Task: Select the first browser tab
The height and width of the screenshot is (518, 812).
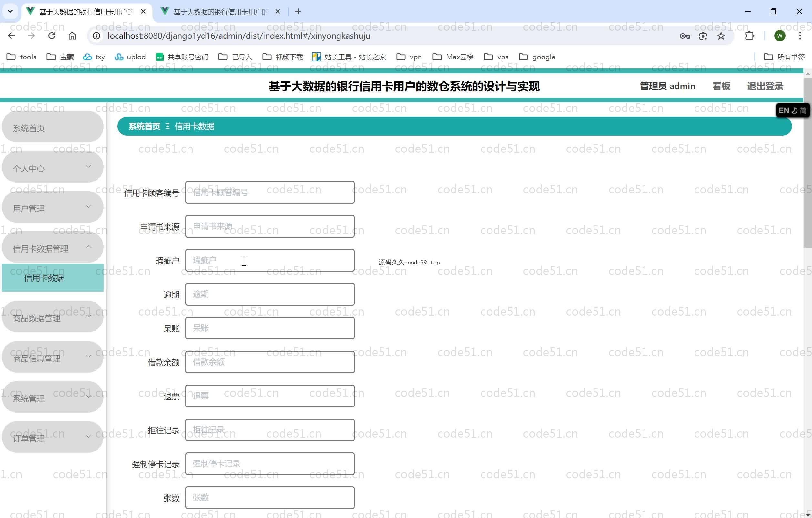Action: coord(86,12)
